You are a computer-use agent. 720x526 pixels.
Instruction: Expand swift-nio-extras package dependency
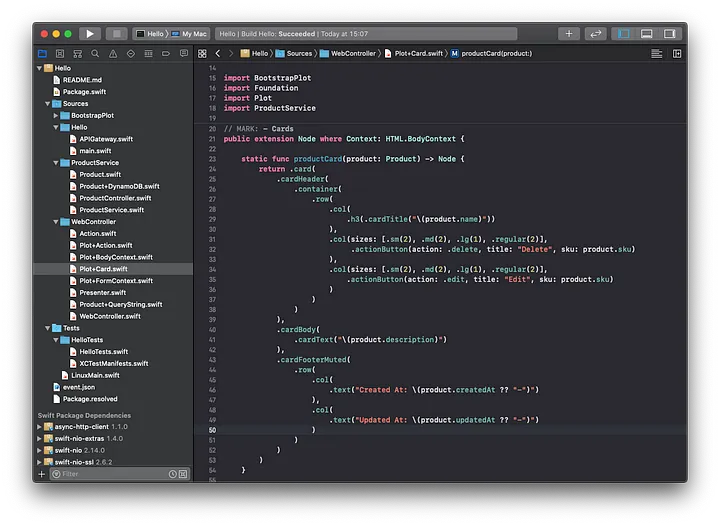tap(39, 439)
